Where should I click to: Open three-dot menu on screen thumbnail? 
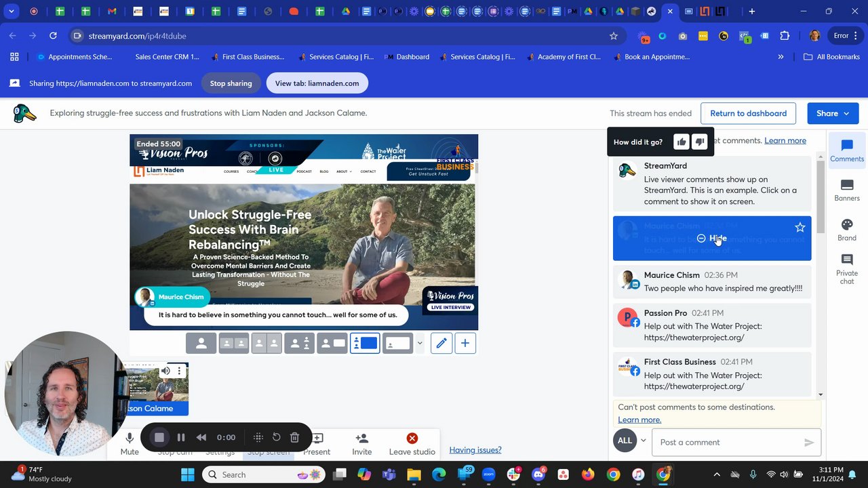(179, 371)
